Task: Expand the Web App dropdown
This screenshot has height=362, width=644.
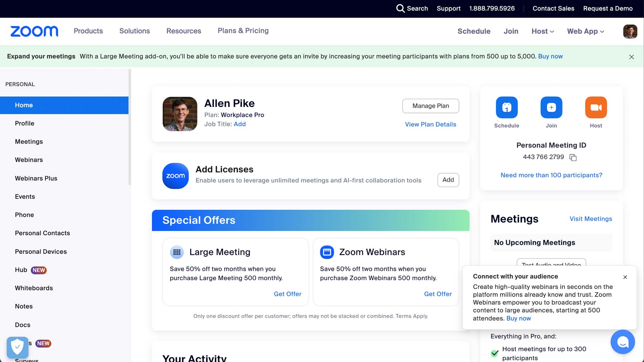Action: [x=585, y=31]
